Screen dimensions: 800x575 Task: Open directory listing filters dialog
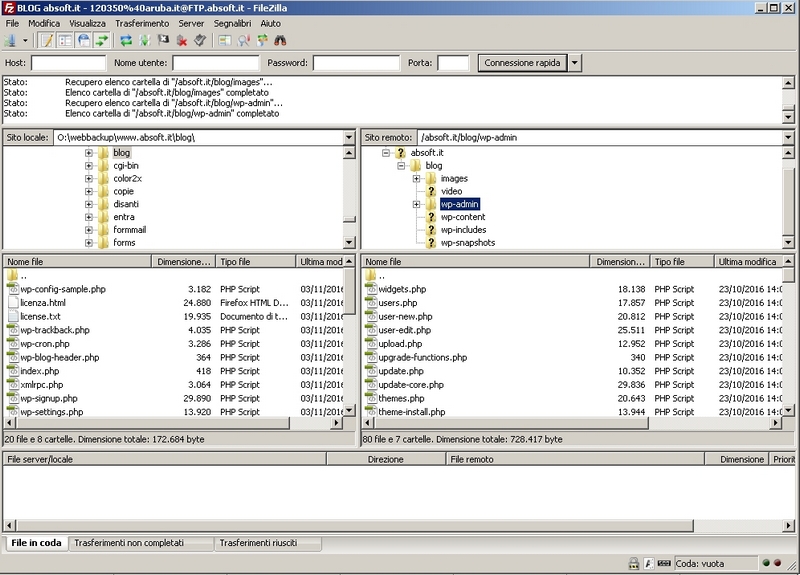pos(224,40)
